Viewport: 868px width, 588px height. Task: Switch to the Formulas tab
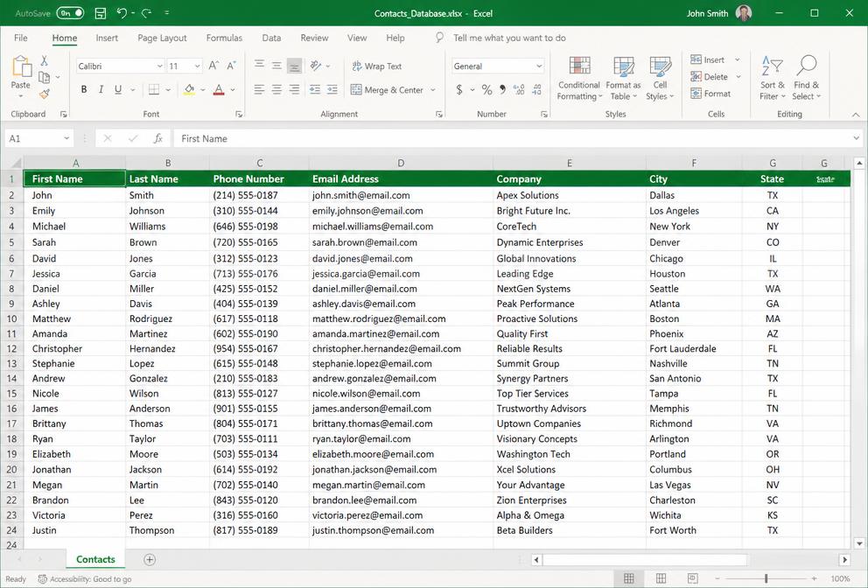(224, 38)
